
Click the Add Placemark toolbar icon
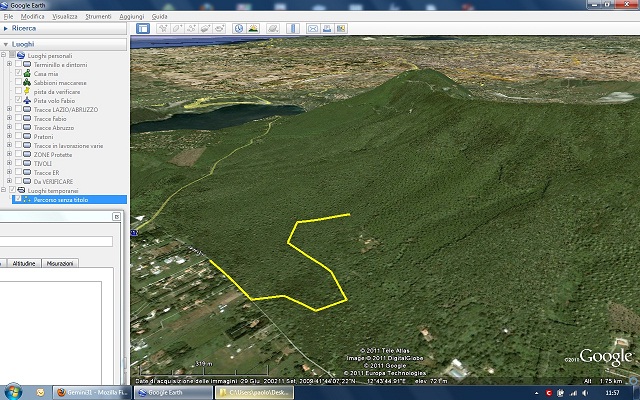coord(163,28)
